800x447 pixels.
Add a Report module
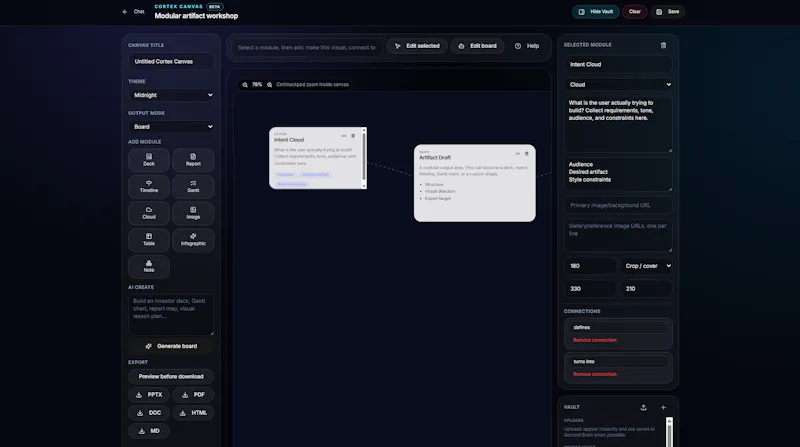(193, 160)
